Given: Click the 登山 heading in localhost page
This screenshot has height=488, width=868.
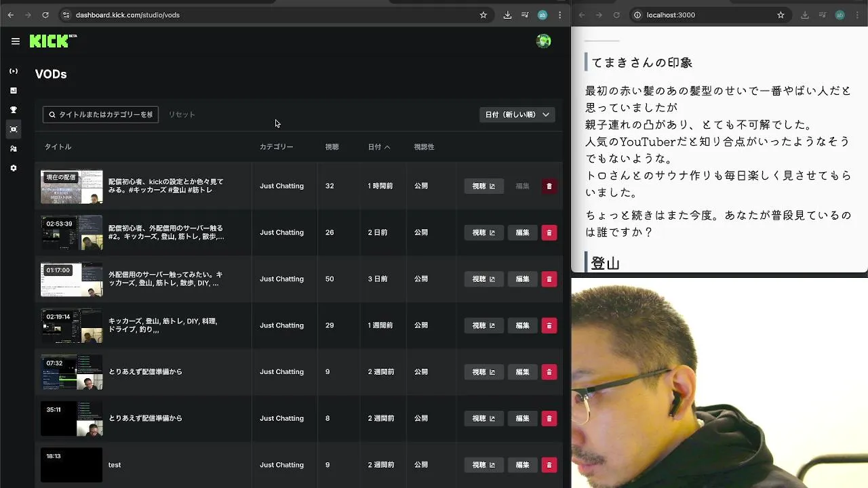Looking at the screenshot, I should coord(605,264).
